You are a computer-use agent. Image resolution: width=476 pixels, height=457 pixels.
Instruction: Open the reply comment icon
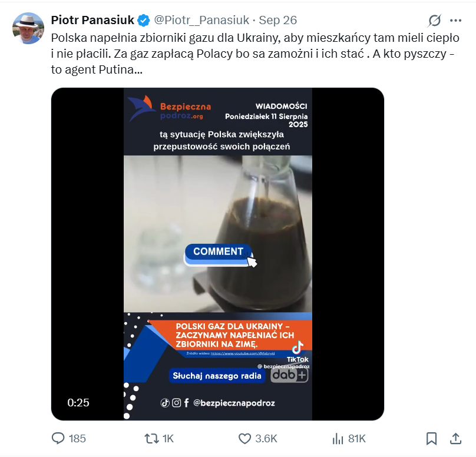[x=58, y=439]
